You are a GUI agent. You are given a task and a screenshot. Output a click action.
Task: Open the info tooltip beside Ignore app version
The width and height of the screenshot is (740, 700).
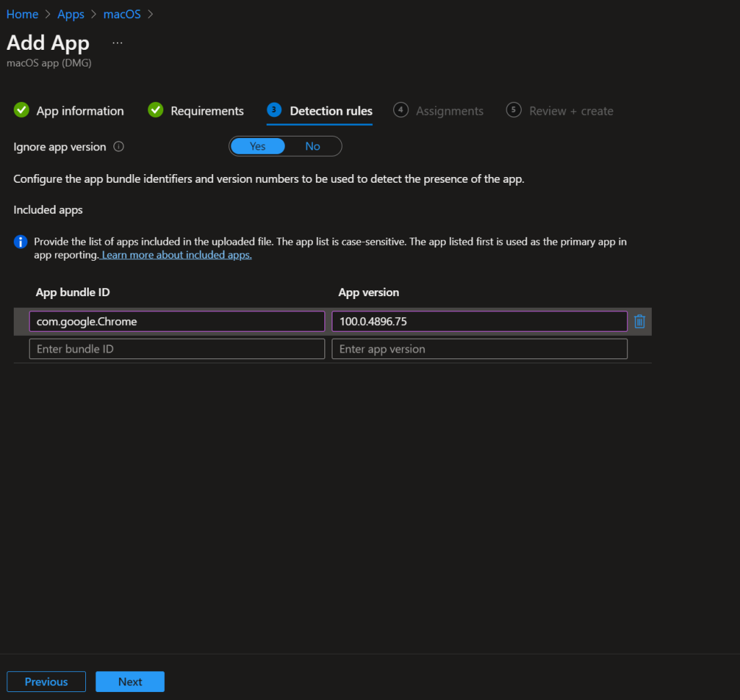pyautogui.click(x=119, y=147)
